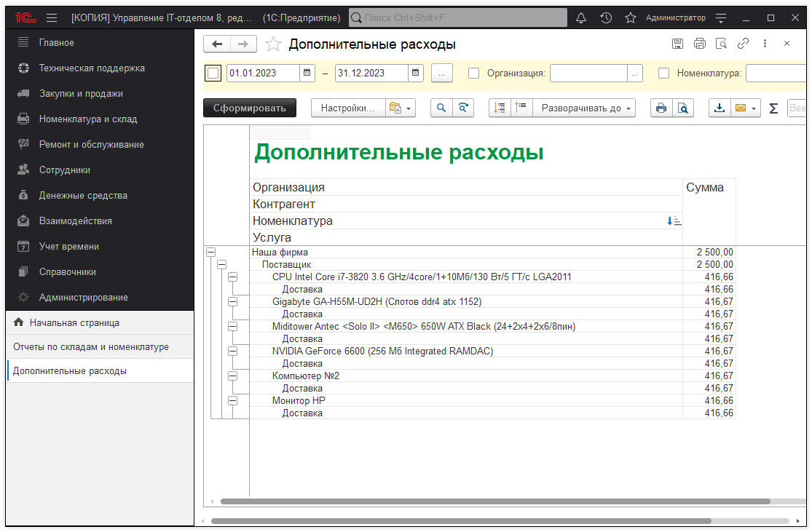Enable the Организация filter checkbox
Screen dimensions: 812x532
coord(473,73)
